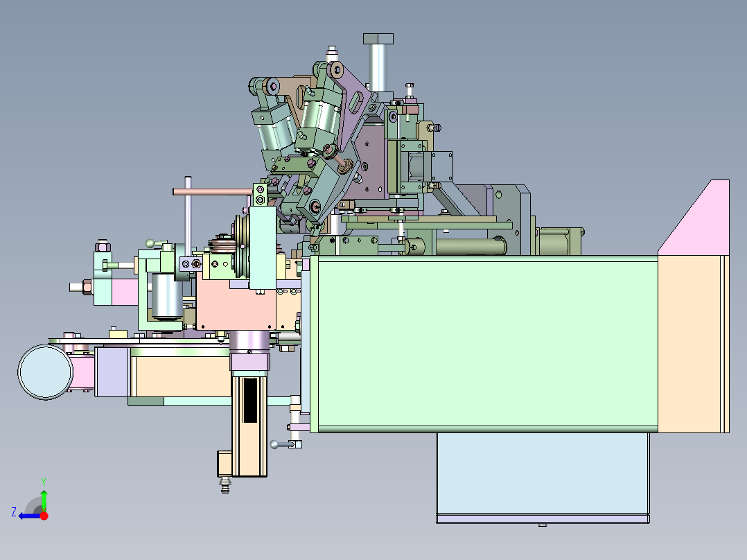Viewport: 747px width, 560px height.
Task: Click the red X axis dot on the triad
Action: pyautogui.click(x=44, y=516)
